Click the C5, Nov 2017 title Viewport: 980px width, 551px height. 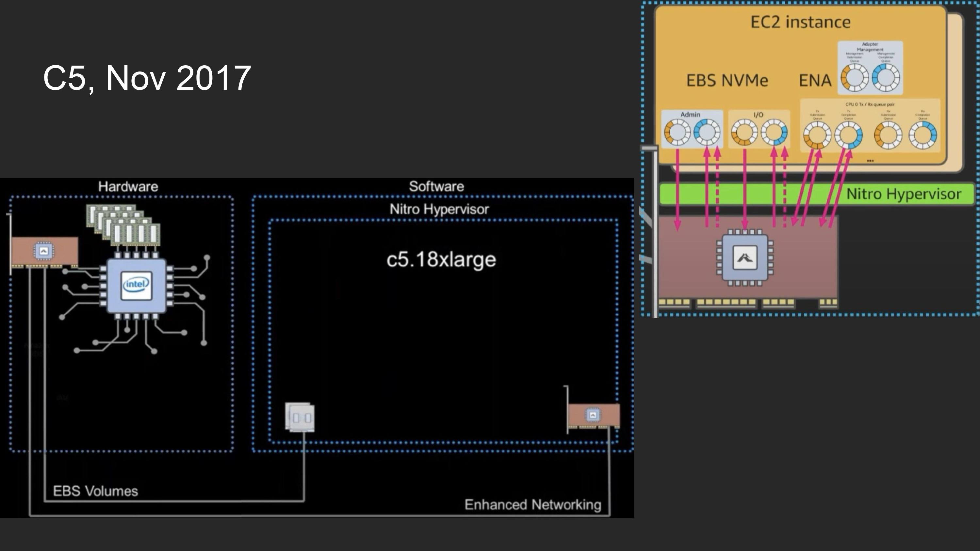[147, 78]
